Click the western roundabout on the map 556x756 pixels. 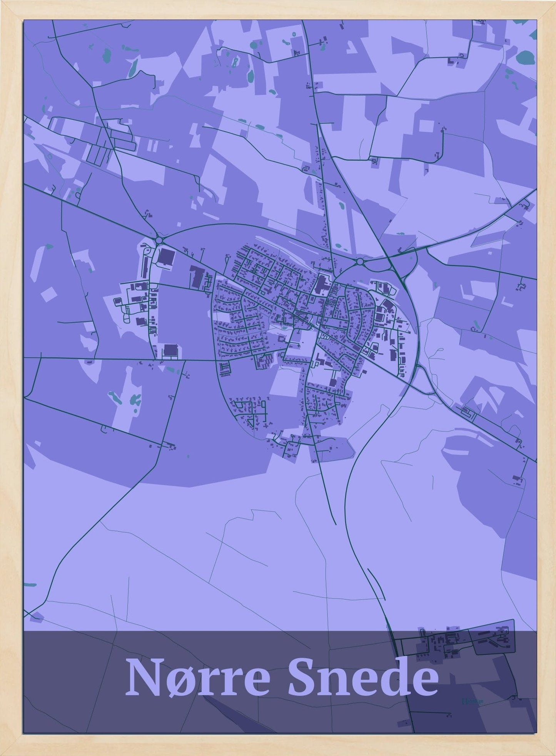click(x=159, y=241)
